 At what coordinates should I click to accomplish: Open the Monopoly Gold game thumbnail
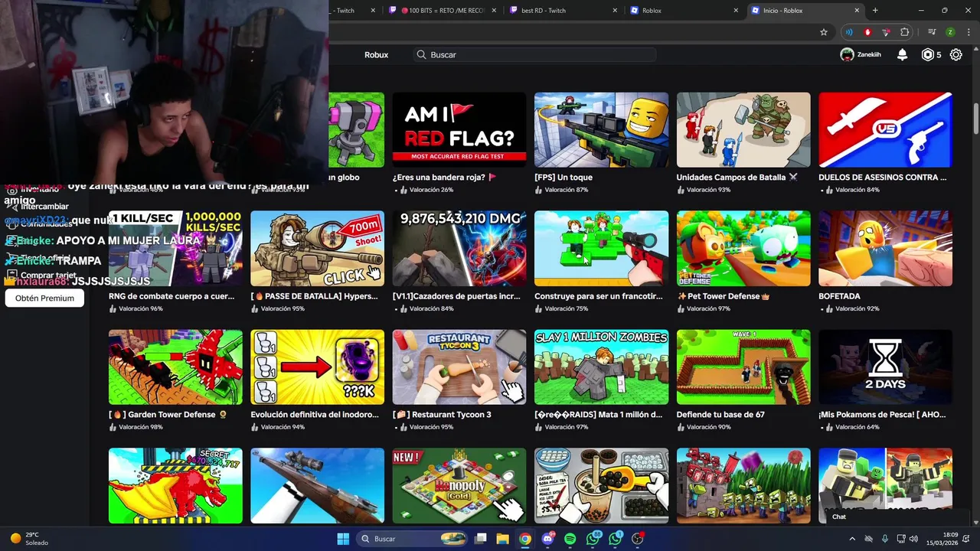click(x=459, y=486)
